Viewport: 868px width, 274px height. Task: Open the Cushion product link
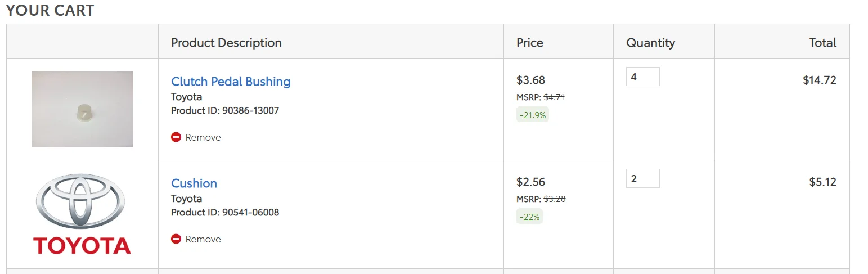(194, 183)
